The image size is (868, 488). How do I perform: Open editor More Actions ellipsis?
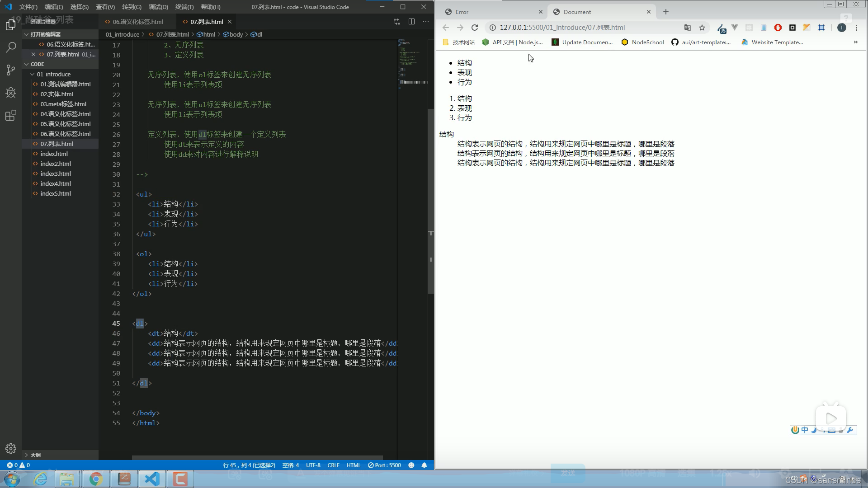tap(426, 22)
